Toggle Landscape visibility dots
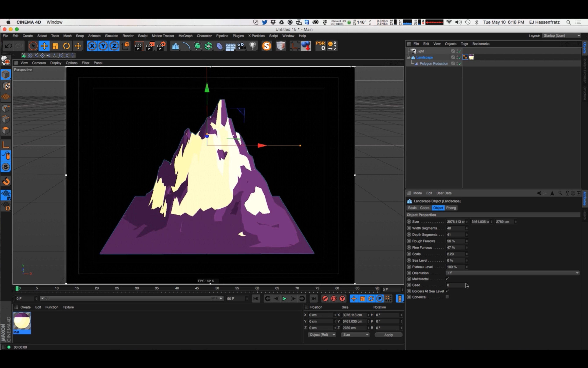 (457, 57)
